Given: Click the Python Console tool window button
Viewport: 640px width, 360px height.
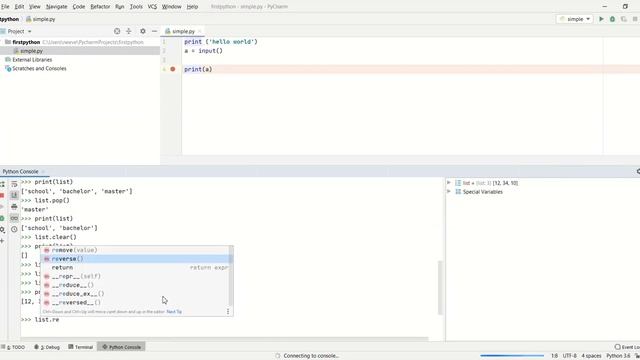Looking at the screenshot, I should pyautogui.click(x=121, y=347).
